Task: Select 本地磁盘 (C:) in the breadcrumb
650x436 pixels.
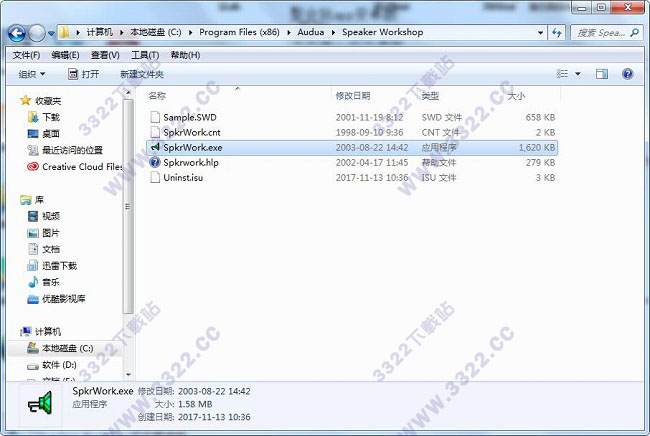Action: 156,32
